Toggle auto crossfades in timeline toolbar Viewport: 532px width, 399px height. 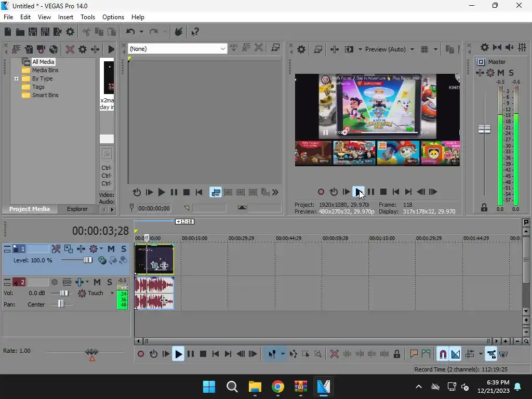point(456,354)
